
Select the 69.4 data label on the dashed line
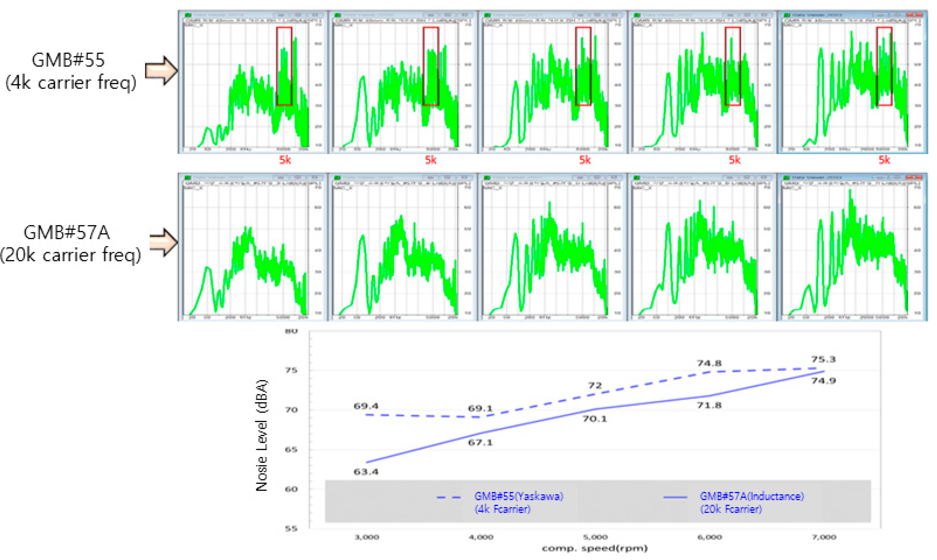coord(366,406)
